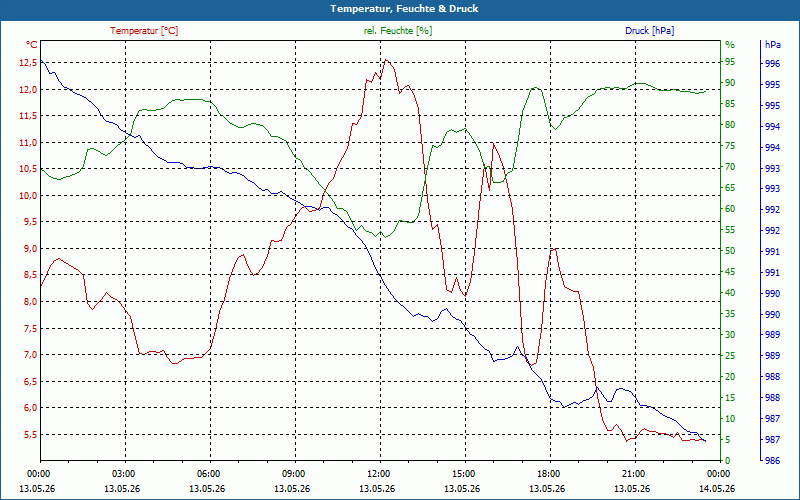Click the '8,0' temperature axis tick label
800x500 pixels.
30,302
